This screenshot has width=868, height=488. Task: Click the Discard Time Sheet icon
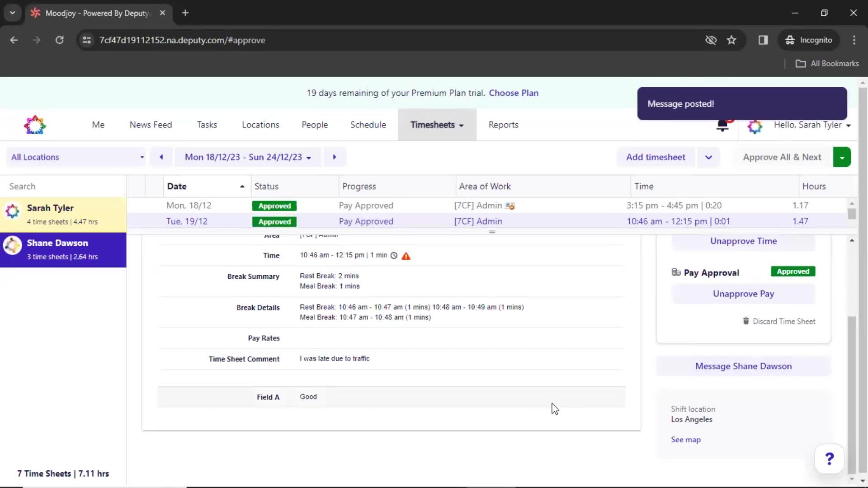click(746, 321)
